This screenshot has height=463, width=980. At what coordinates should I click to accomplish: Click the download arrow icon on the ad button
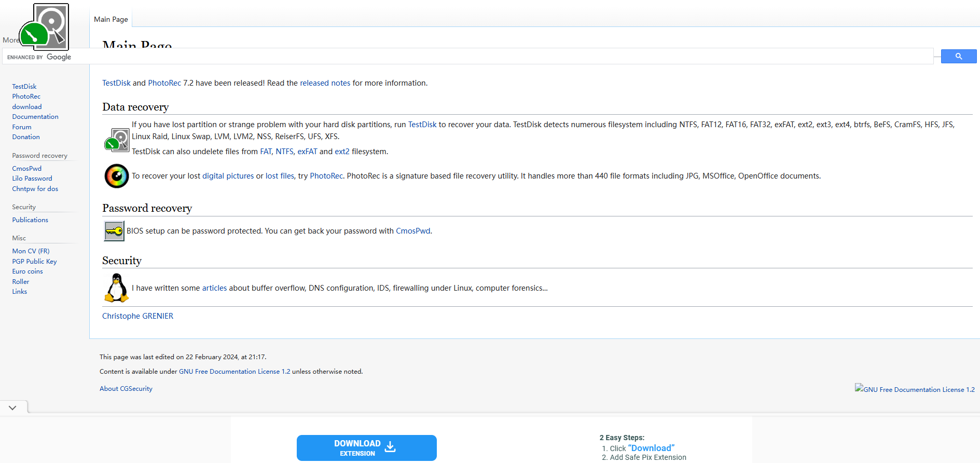coord(390,447)
